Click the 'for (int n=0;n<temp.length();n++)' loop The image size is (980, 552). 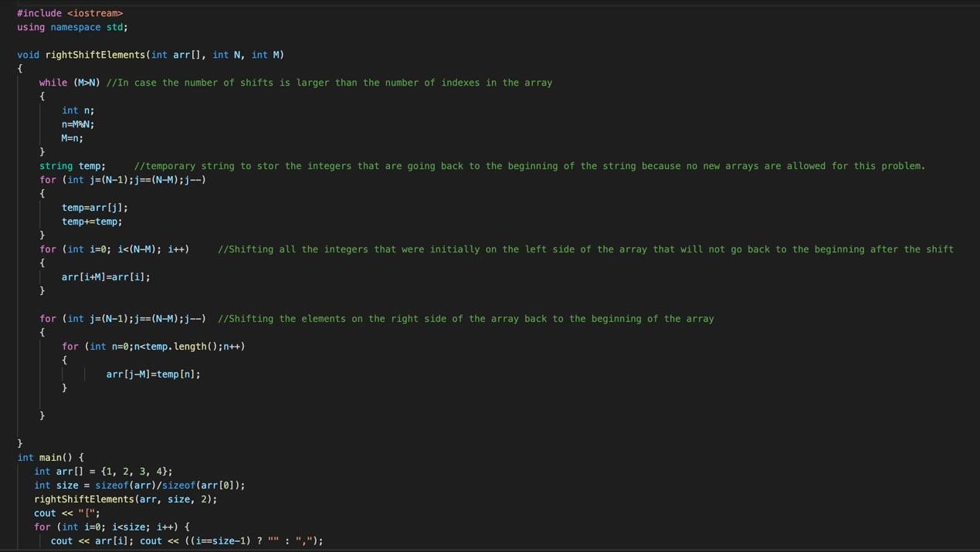154,347
